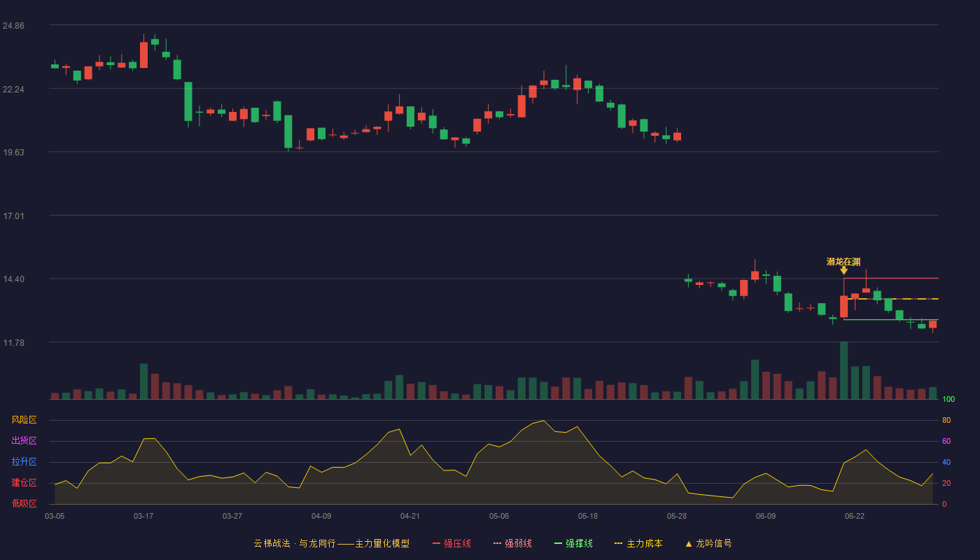Click the 19.63 price axis label

(x=13, y=153)
